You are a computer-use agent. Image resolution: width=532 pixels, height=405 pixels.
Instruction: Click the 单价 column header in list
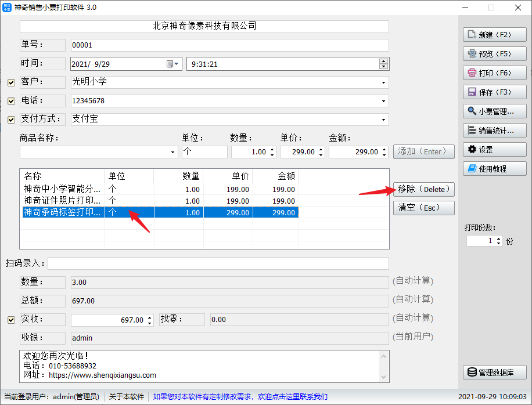click(228, 176)
